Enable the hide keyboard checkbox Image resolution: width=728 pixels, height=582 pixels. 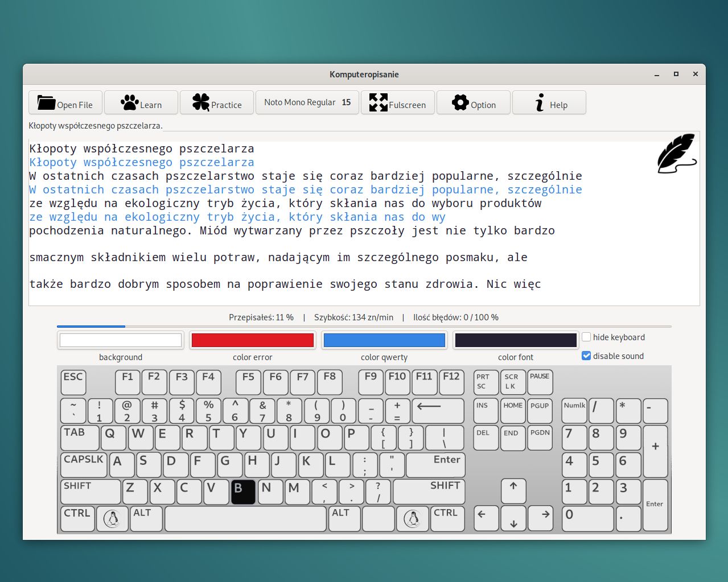[586, 337]
